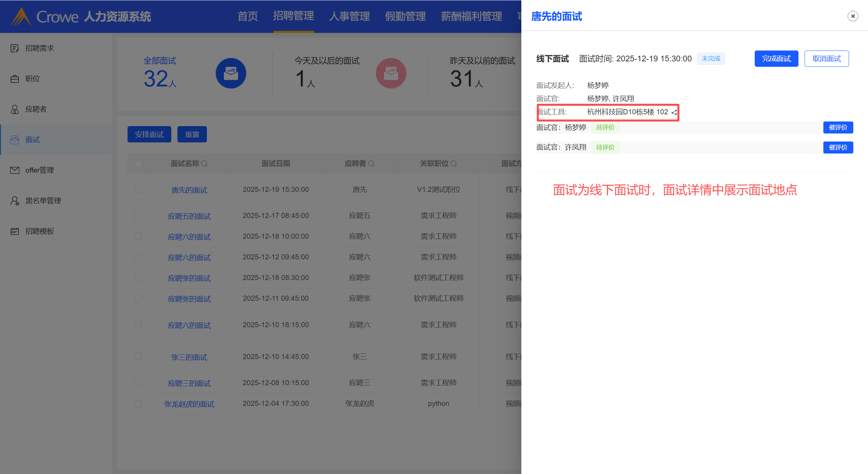
Task: Tick the checkbox for 唐先的面试 row
Action: (x=138, y=190)
